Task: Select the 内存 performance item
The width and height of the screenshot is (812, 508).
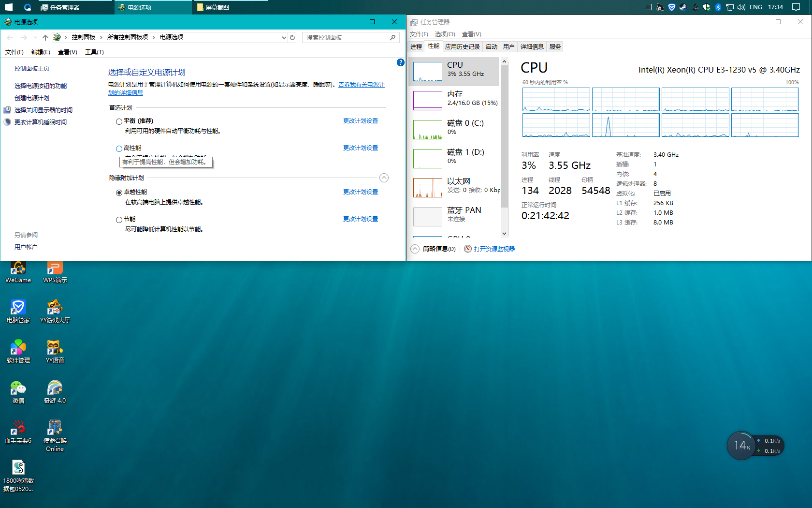Action: [x=453, y=100]
